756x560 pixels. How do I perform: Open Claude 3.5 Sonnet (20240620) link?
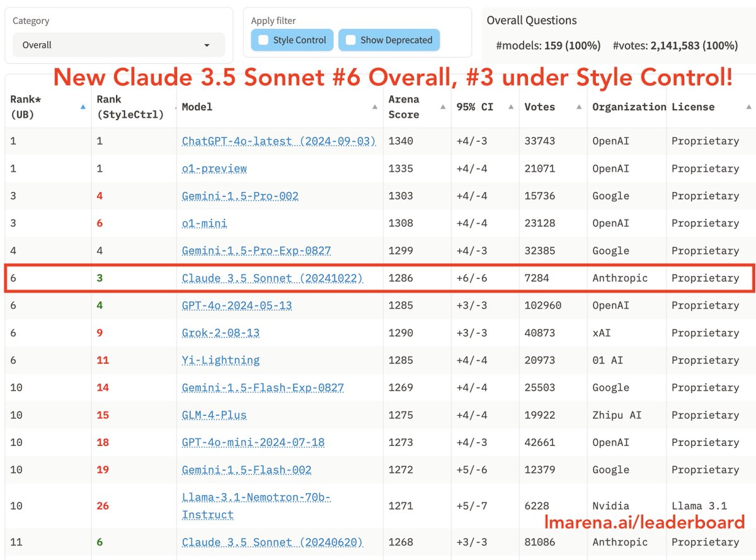(x=272, y=542)
